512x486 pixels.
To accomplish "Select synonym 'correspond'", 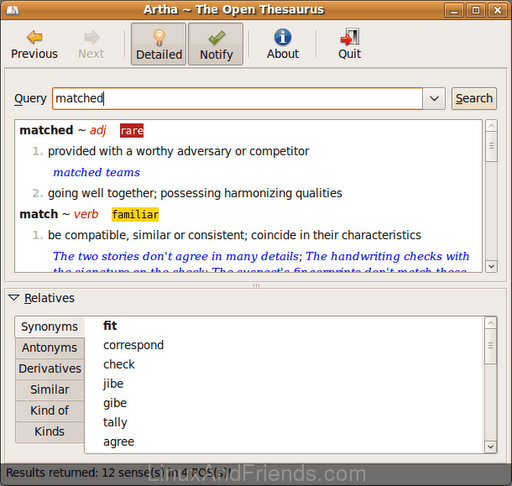I will click(133, 345).
